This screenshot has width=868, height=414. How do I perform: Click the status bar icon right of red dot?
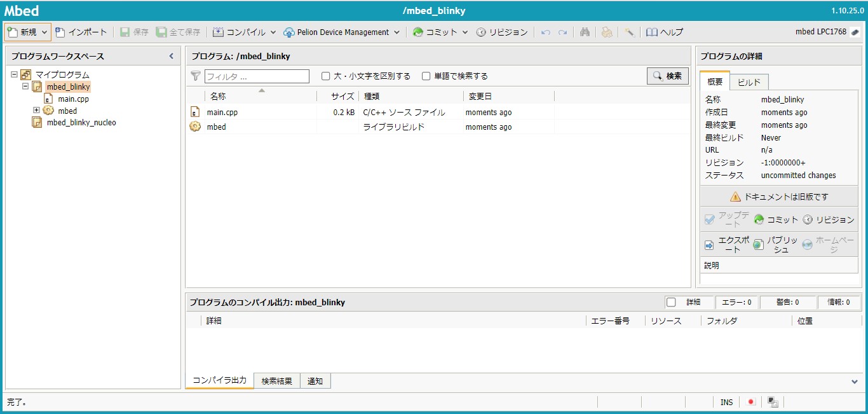click(773, 402)
